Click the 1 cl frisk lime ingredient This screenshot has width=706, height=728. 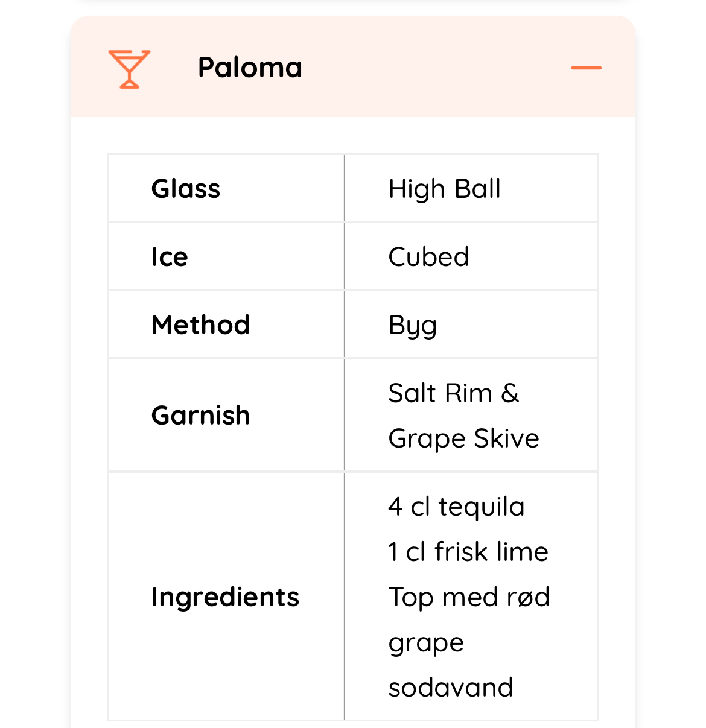[468, 552]
